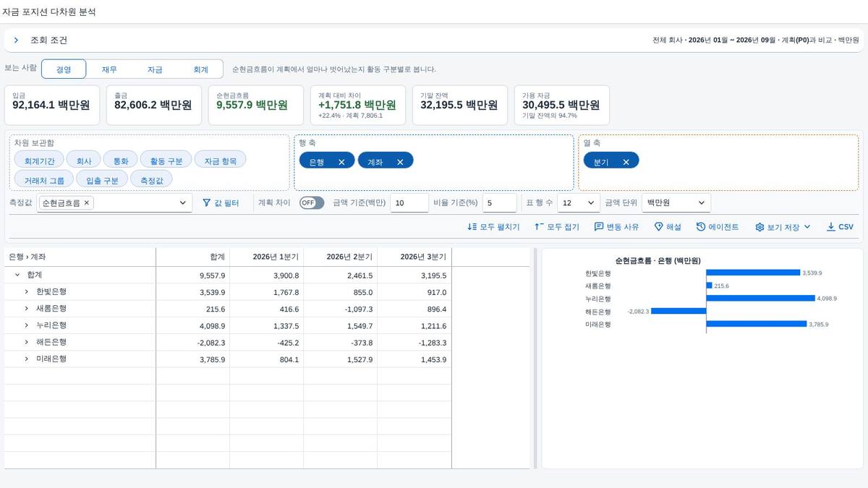Pick the 회사 dimension chip
Viewport: 868px width, 488px height.
84,160
